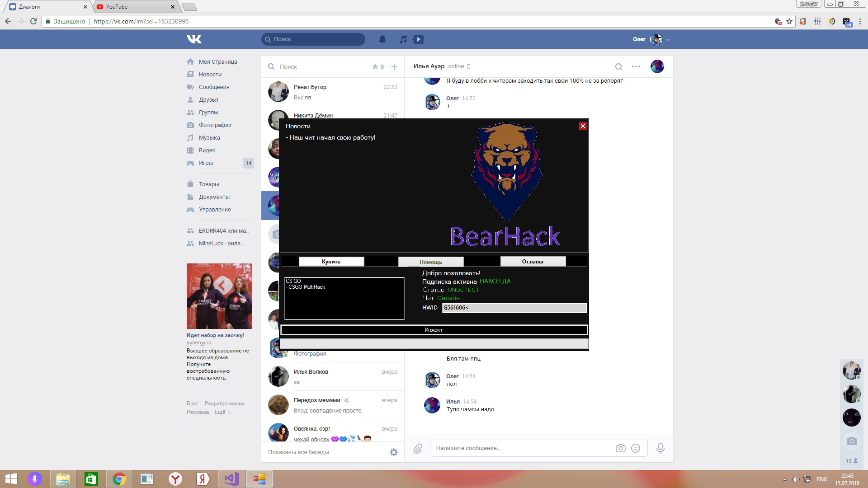Click the video player icon in header
The image size is (868, 488).
pyautogui.click(x=419, y=39)
